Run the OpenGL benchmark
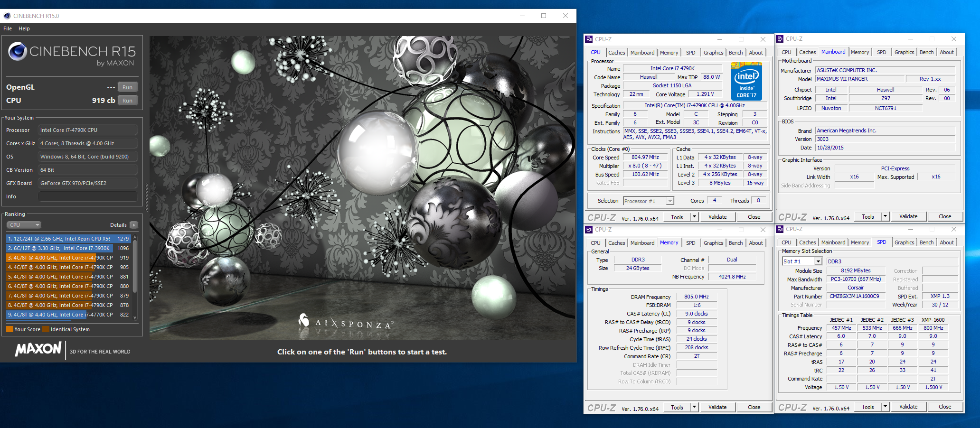Screen dimensions: 980x428 coord(128,87)
